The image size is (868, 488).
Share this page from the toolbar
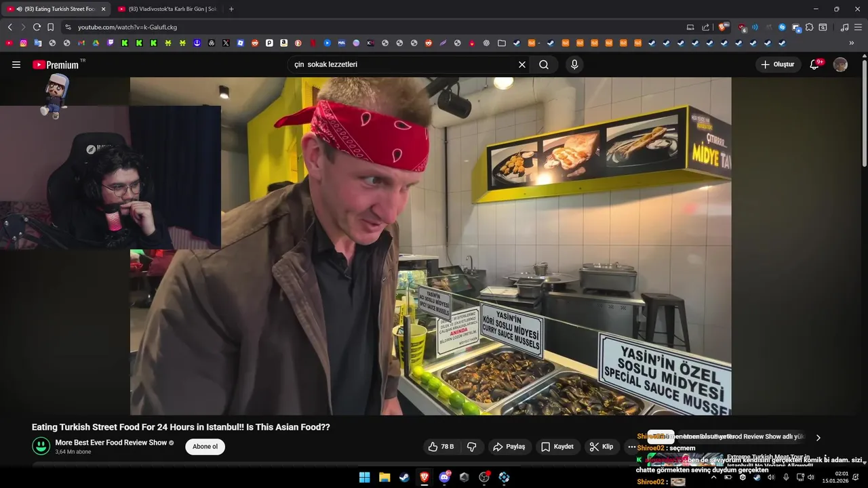(x=705, y=27)
